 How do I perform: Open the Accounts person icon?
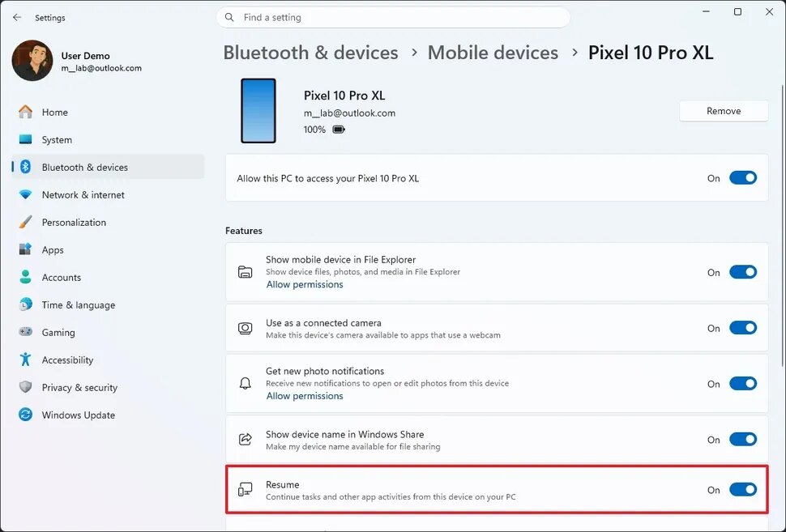pyautogui.click(x=25, y=276)
